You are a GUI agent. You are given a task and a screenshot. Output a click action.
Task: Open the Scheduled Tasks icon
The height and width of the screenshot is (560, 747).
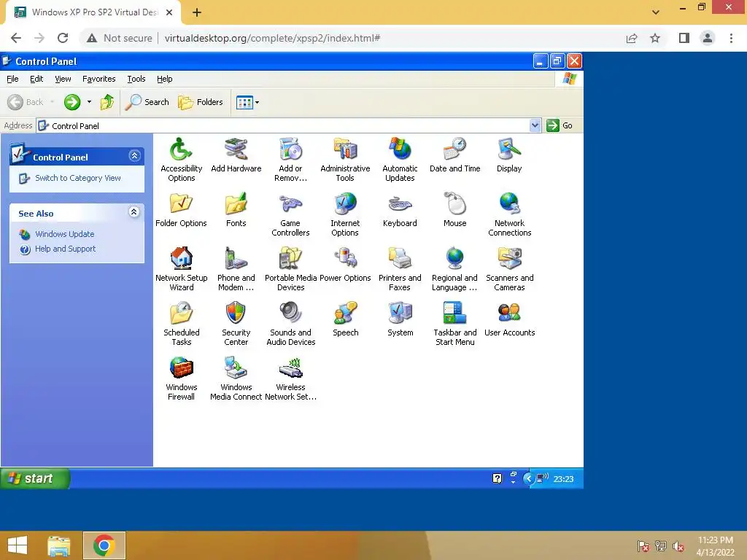(x=181, y=314)
